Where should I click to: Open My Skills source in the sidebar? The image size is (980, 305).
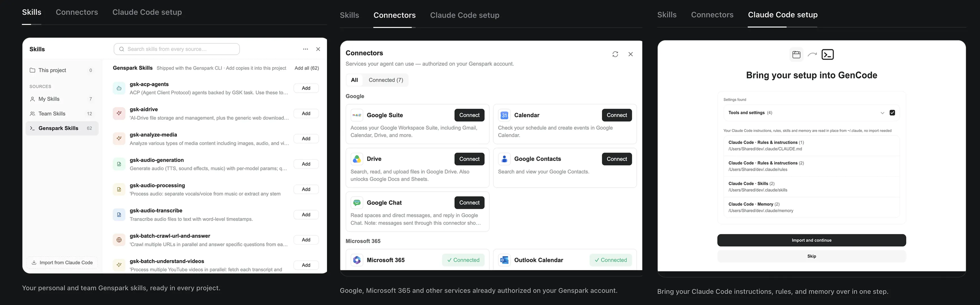tap(62, 99)
